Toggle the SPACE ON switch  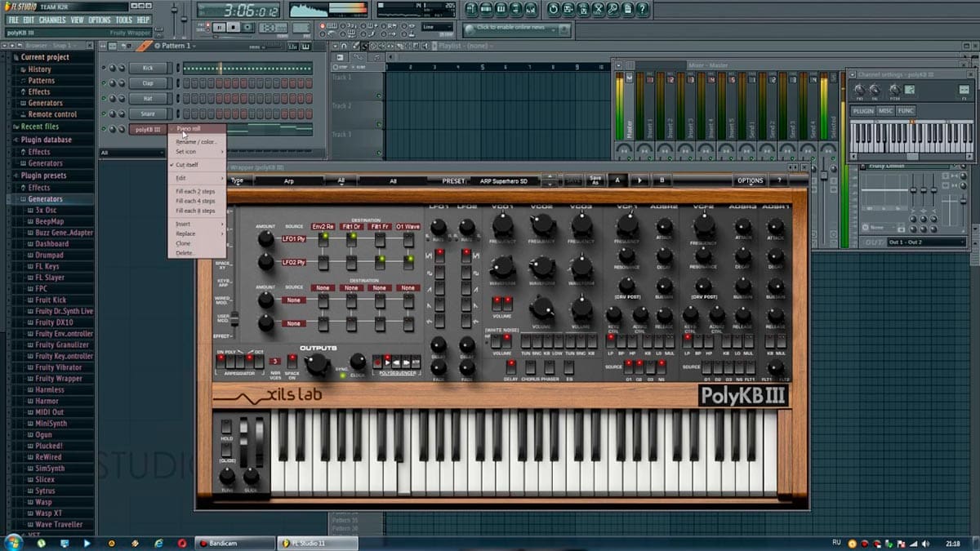292,360
